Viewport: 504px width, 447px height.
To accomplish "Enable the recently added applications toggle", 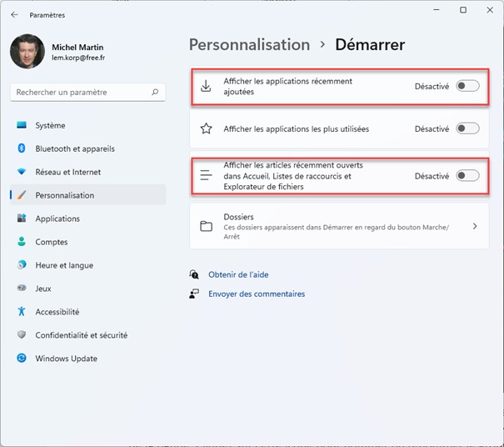I will pyautogui.click(x=467, y=86).
